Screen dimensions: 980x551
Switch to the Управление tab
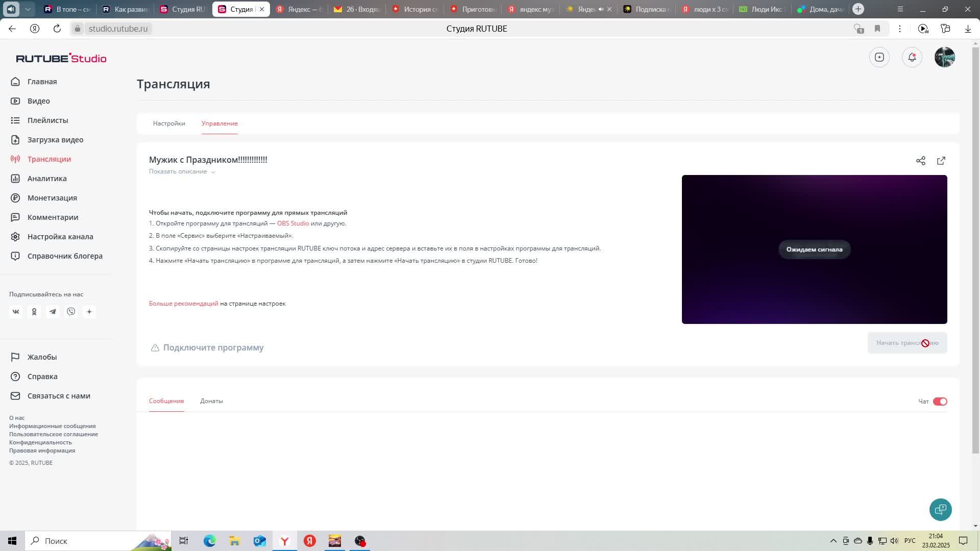[219, 123]
